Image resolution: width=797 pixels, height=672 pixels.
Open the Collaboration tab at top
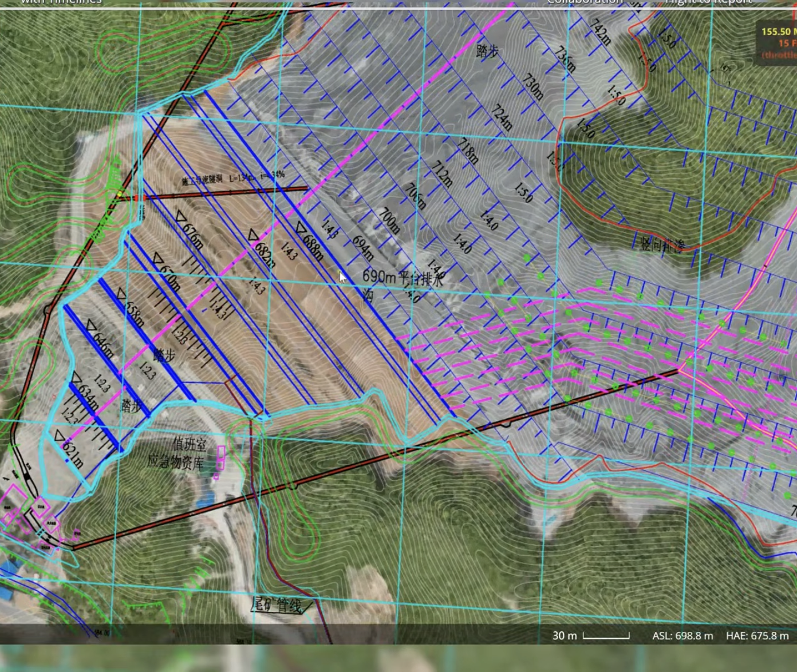click(585, 2)
